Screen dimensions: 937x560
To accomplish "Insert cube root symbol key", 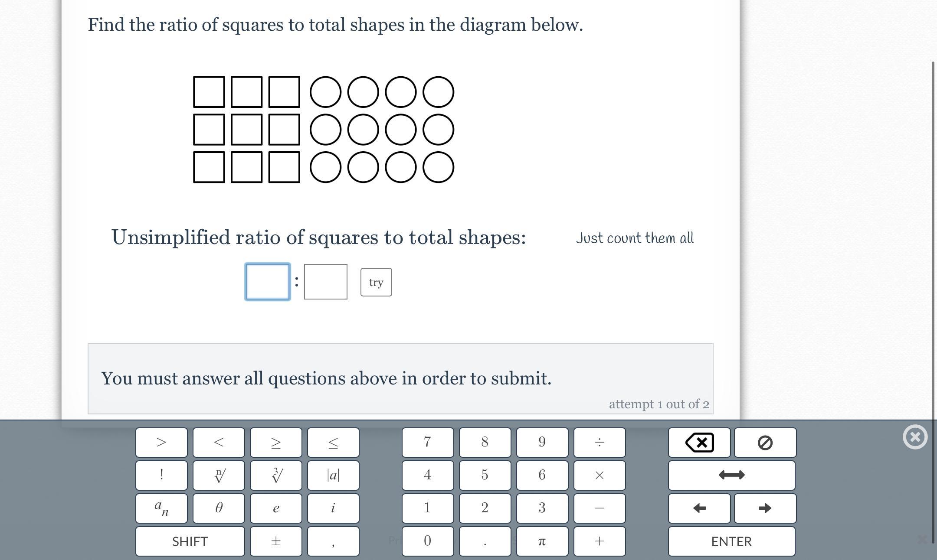I will [x=276, y=475].
